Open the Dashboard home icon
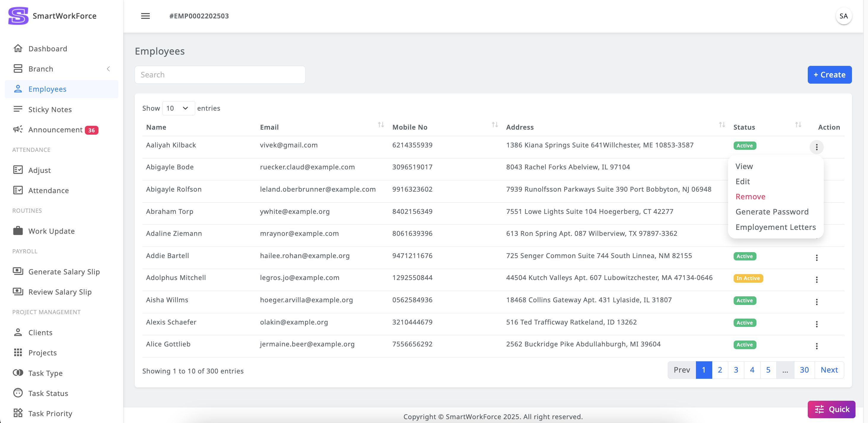 (18, 49)
